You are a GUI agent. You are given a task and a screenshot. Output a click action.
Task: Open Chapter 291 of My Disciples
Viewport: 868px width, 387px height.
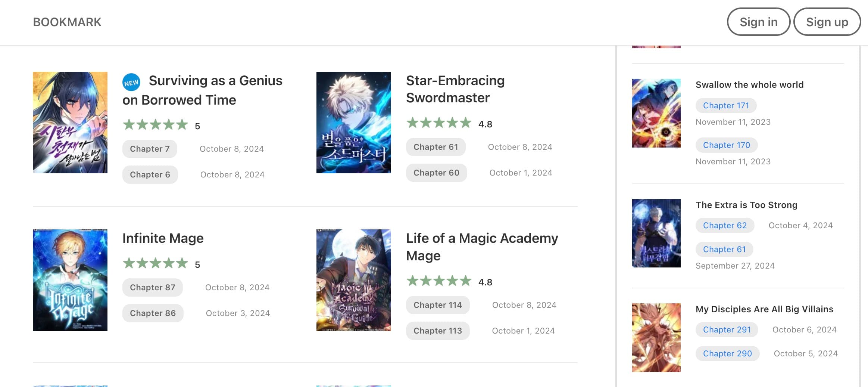point(727,330)
